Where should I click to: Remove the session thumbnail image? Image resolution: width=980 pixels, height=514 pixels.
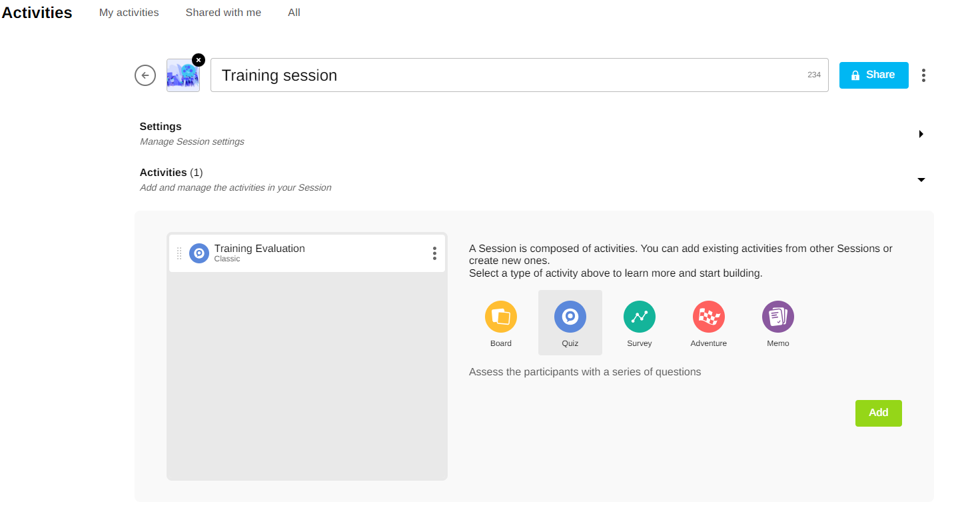pyautogui.click(x=198, y=59)
